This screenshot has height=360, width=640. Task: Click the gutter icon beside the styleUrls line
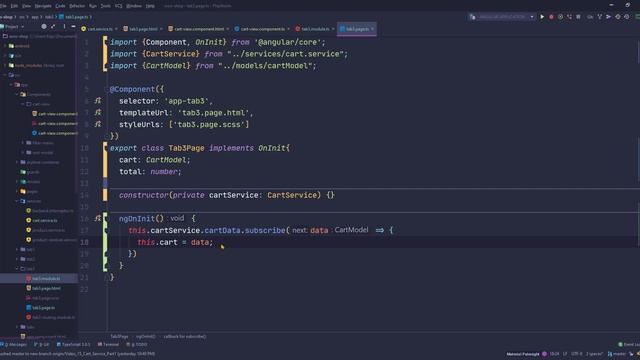(98, 124)
